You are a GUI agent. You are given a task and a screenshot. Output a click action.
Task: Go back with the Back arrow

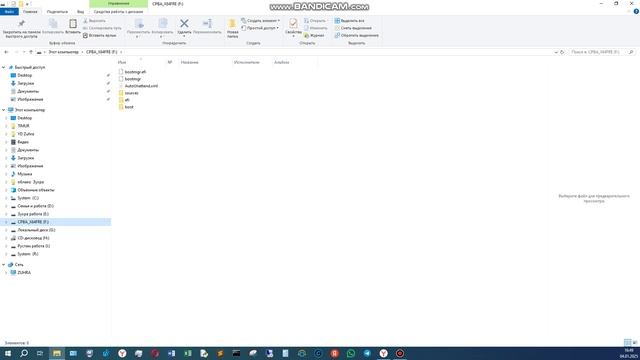click(x=6, y=52)
